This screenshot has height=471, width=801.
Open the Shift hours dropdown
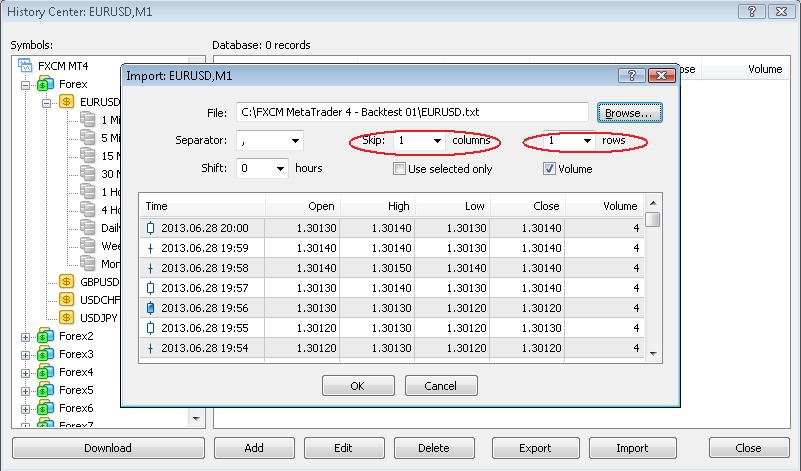click(x=279, y=169)
